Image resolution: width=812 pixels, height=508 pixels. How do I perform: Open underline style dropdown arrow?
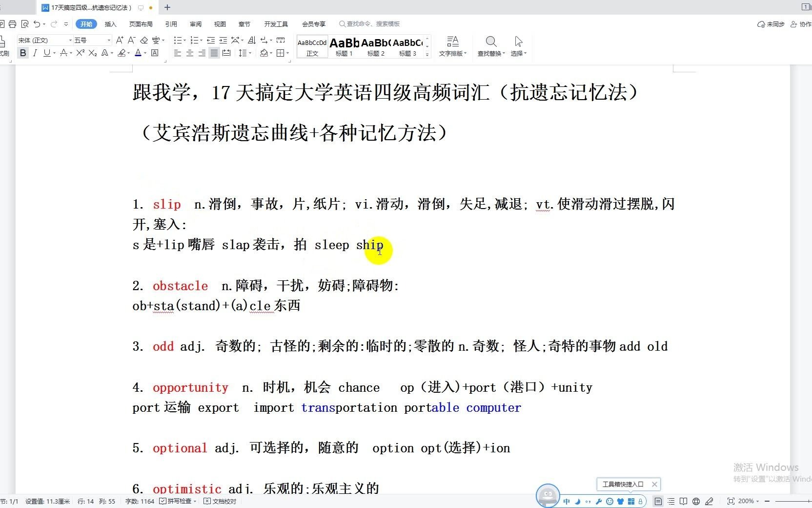pyautogui.click(x=54, y=53)
